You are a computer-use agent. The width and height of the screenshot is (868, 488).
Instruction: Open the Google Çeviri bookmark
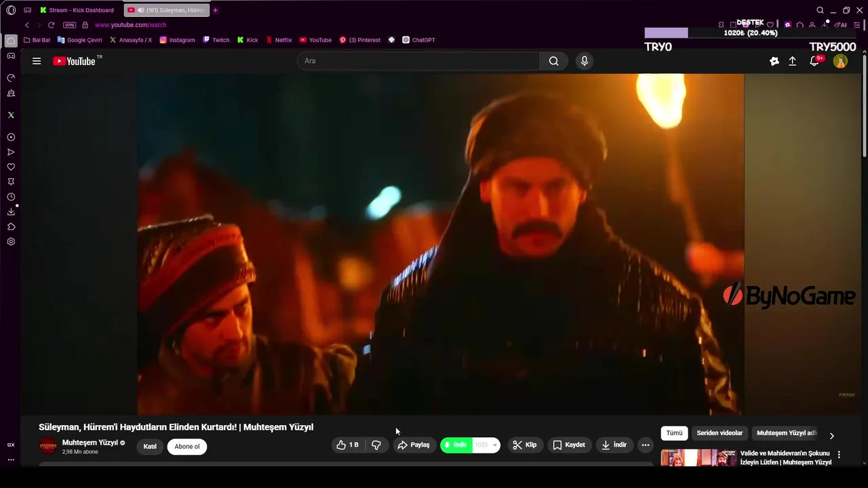pos(79,40)
